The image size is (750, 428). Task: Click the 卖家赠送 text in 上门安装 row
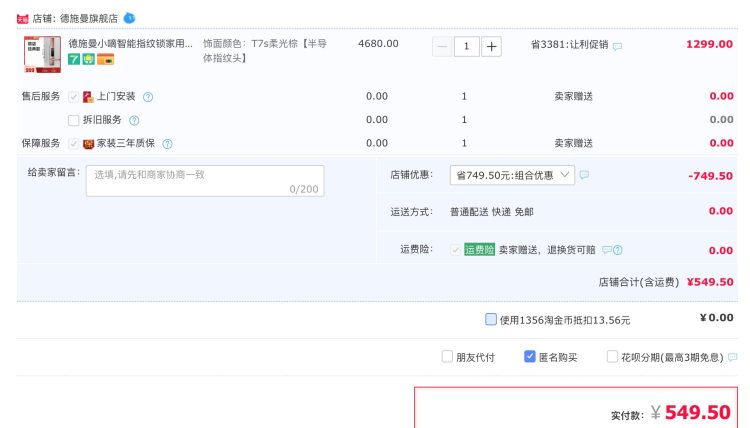point(574,97)
